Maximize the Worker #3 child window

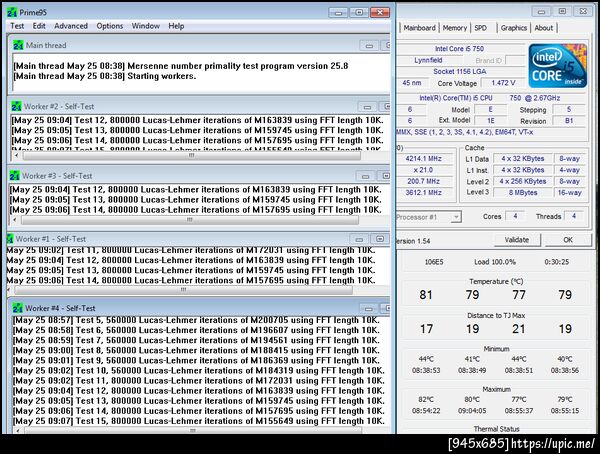click(385, 176)
